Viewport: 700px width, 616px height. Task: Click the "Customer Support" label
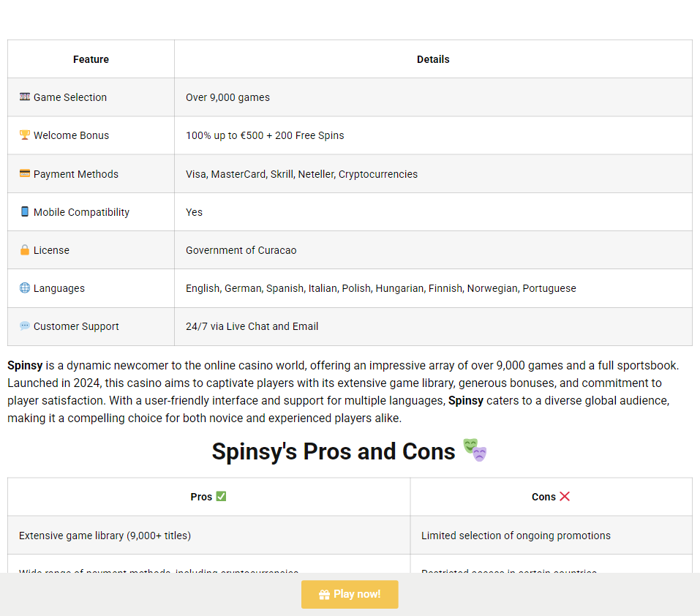(x=76, y=326)
